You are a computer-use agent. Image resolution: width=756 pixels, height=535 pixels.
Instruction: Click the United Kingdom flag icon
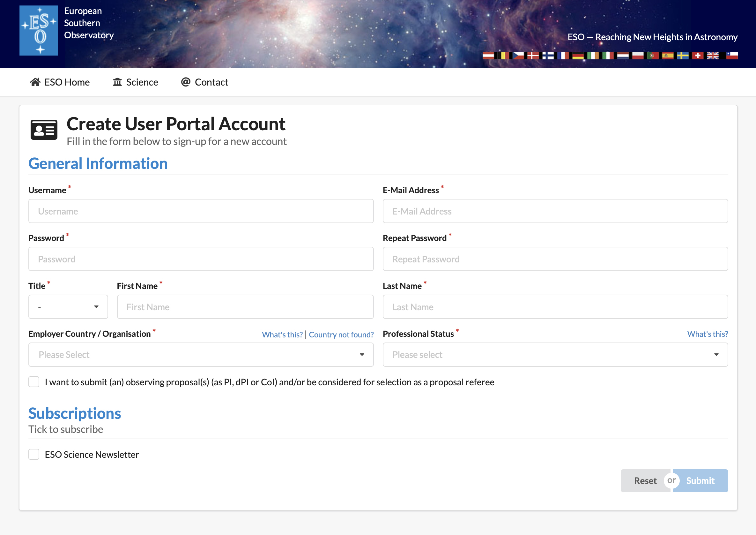[713, 56]
